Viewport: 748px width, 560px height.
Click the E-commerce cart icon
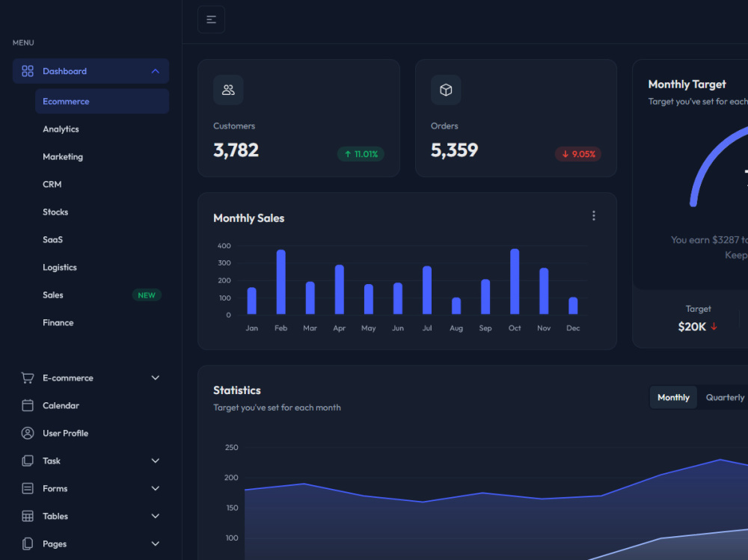tap(28, 378)
